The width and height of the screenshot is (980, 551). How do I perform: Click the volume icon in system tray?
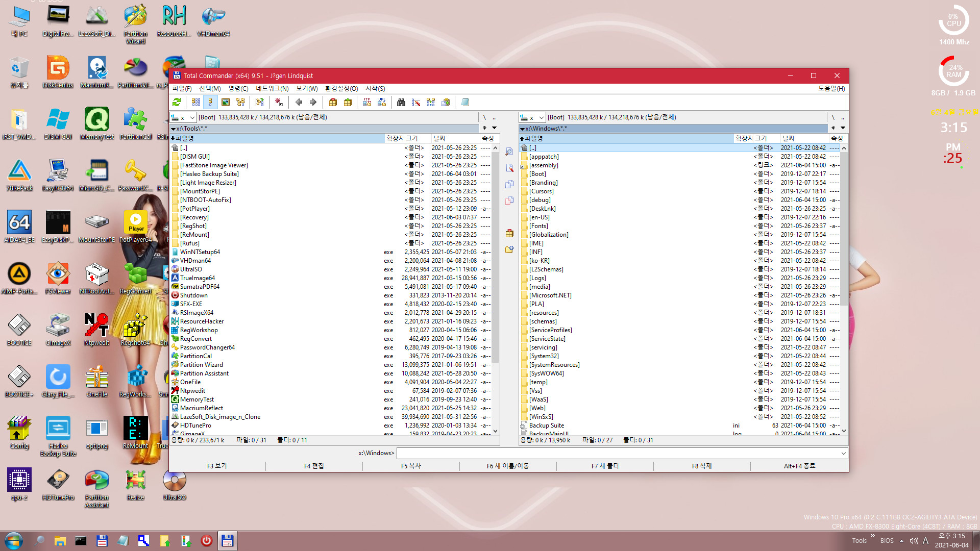click(914, 541)
